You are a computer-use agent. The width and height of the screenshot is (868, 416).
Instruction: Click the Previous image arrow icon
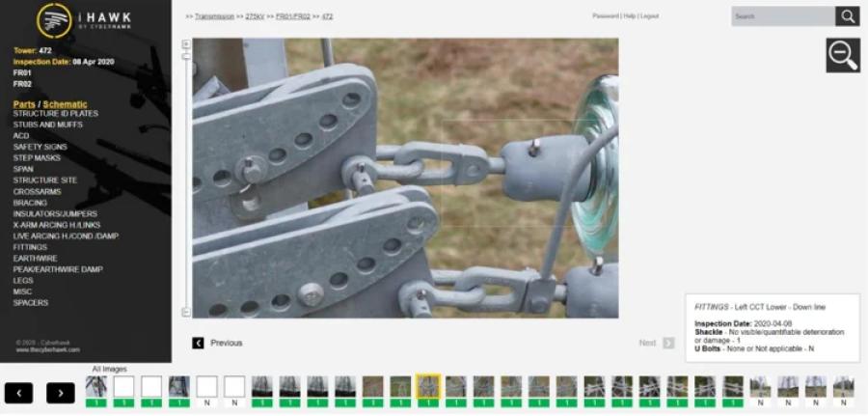coord(198,343)
